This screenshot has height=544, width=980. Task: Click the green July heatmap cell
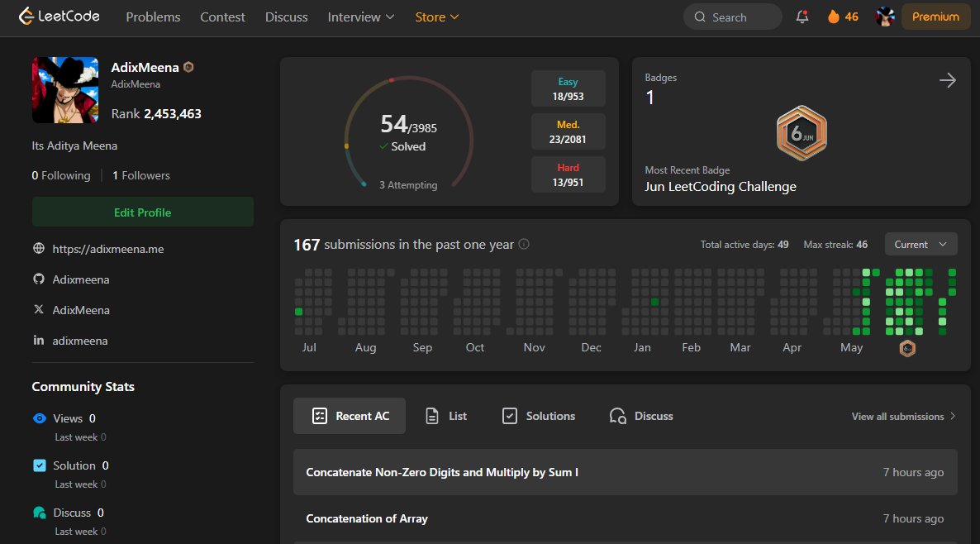pos(299,312)
